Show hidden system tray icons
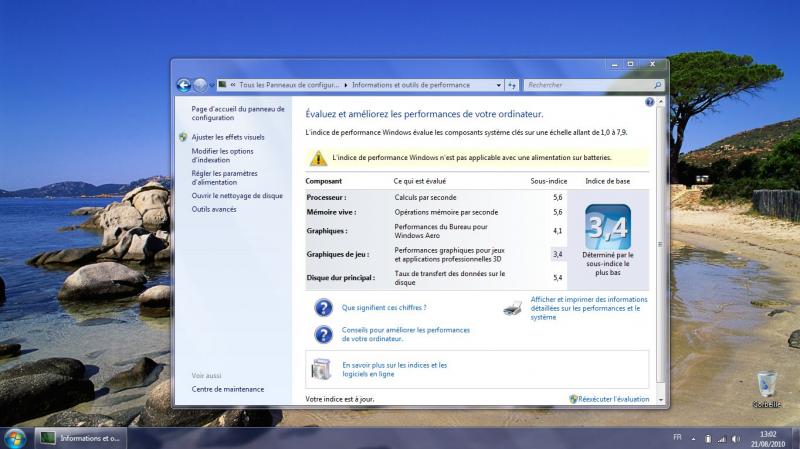The image size is (800, 449). 694,438
